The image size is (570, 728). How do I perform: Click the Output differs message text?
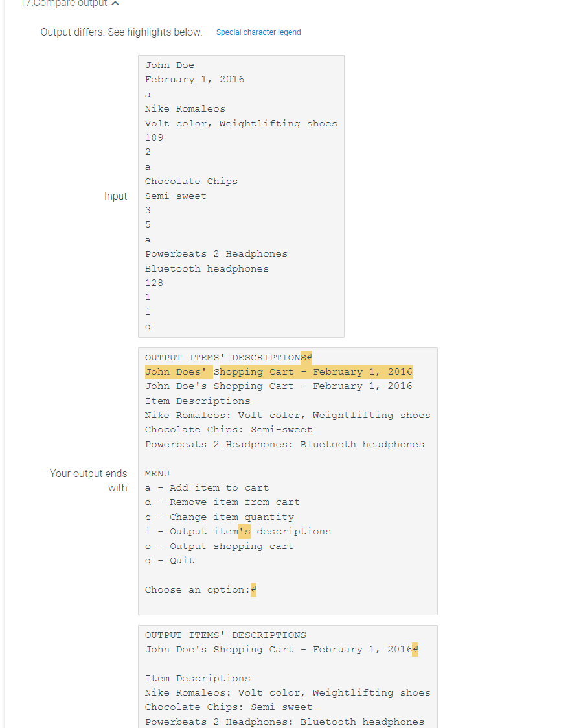tap(120, 31)
